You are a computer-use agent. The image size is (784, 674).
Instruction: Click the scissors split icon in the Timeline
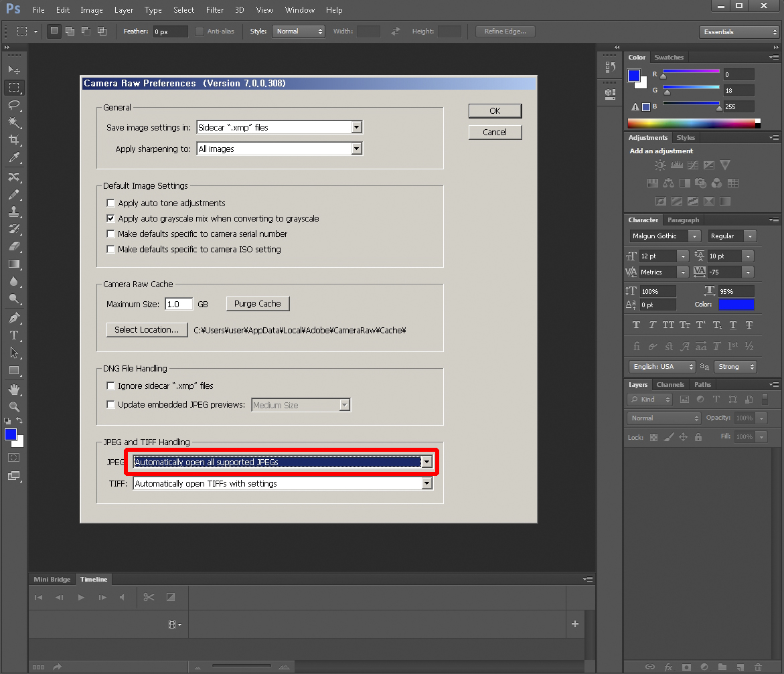tap(149, 597)
